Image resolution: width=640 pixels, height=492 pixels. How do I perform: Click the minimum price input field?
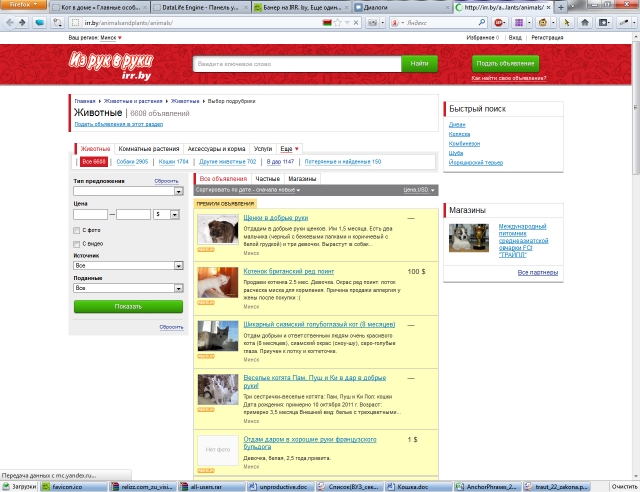pyautogui.click(x=91, y=214)
